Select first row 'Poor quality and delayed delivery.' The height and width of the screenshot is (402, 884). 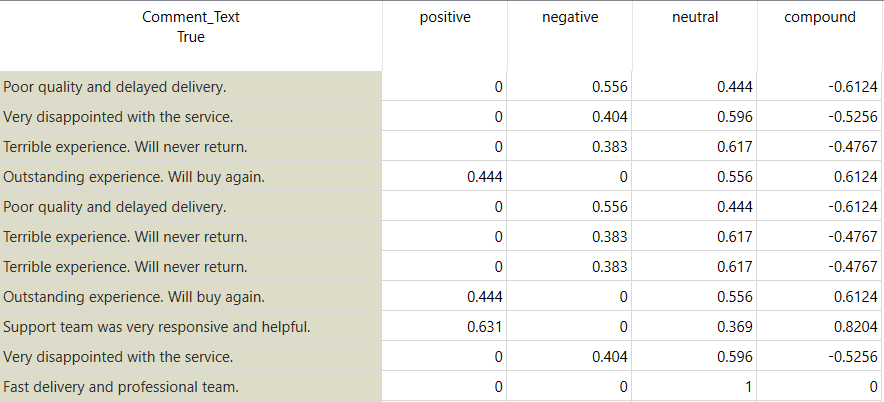point(115,87)
